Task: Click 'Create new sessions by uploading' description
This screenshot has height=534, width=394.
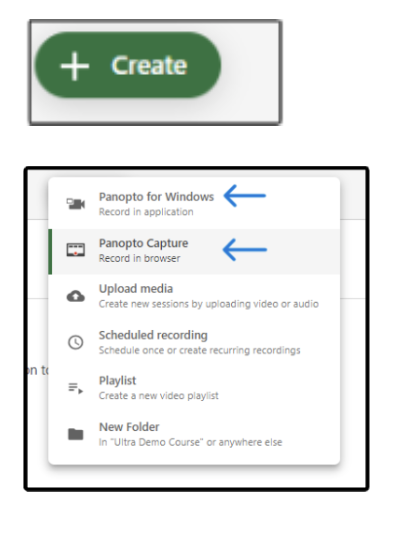Action: [x=209, y=304]
